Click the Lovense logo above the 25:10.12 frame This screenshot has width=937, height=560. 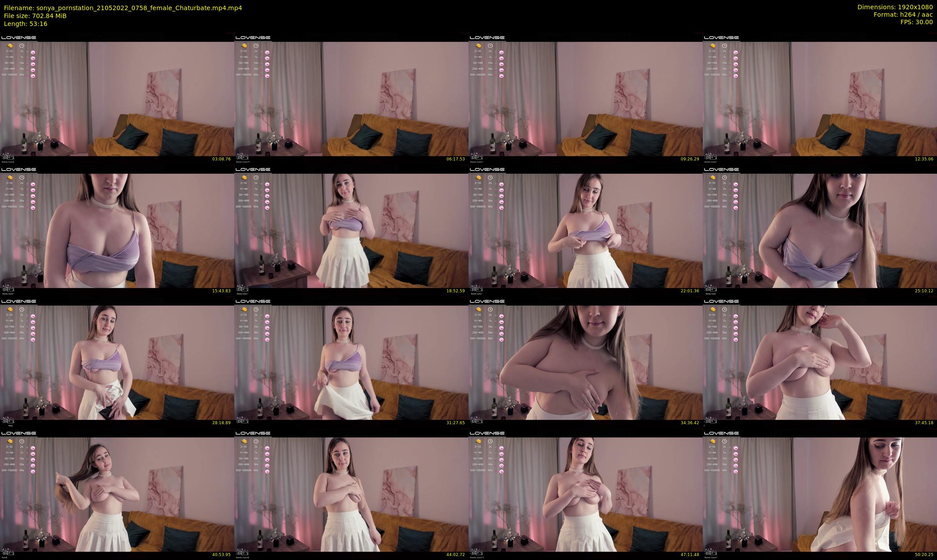point(721,169)
